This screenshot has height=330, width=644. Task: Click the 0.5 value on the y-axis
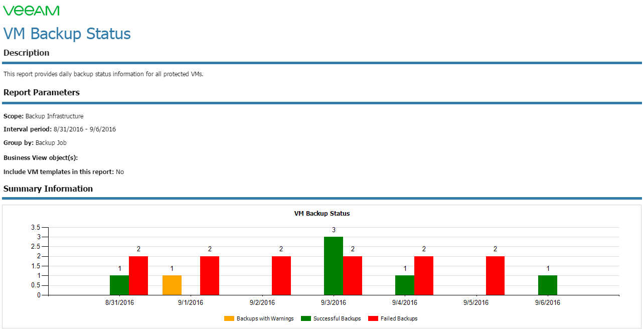point(36,285)
